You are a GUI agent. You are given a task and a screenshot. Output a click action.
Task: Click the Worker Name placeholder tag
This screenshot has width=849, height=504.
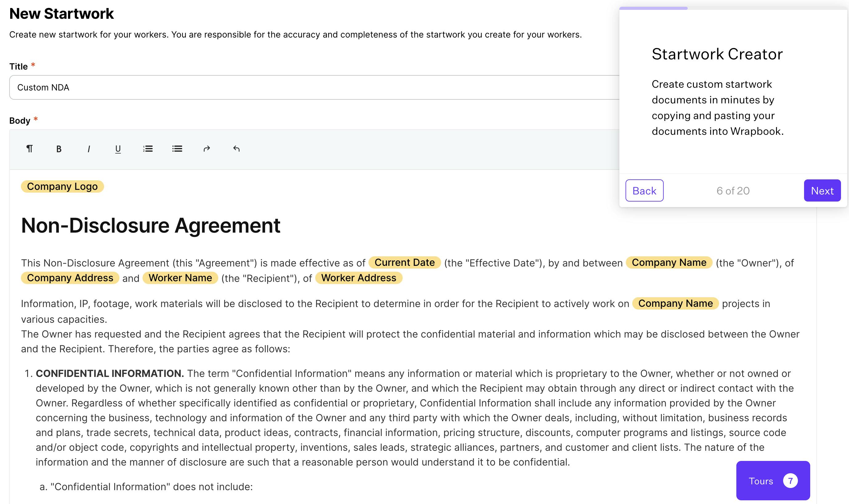pyautogui.click(x=180, y=278)
